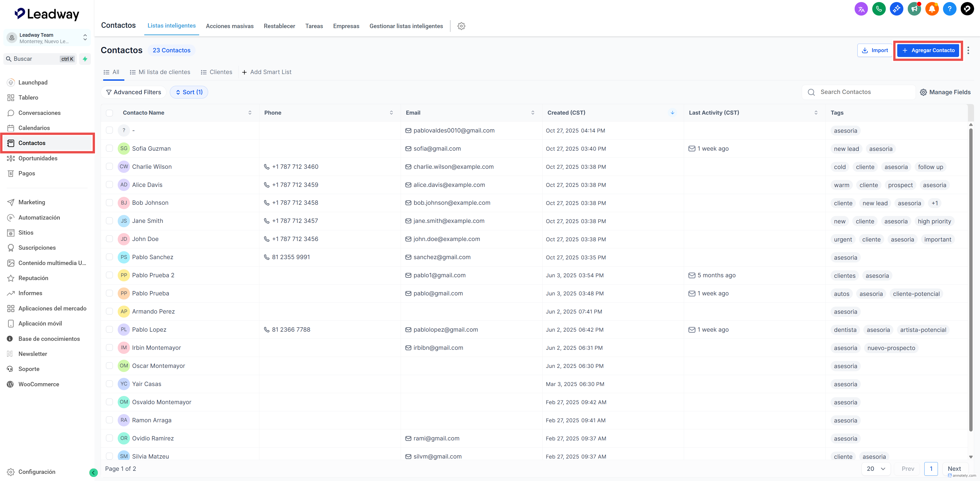
Task: Collapse the sidebar with green arrow
Action: [93, 472]
